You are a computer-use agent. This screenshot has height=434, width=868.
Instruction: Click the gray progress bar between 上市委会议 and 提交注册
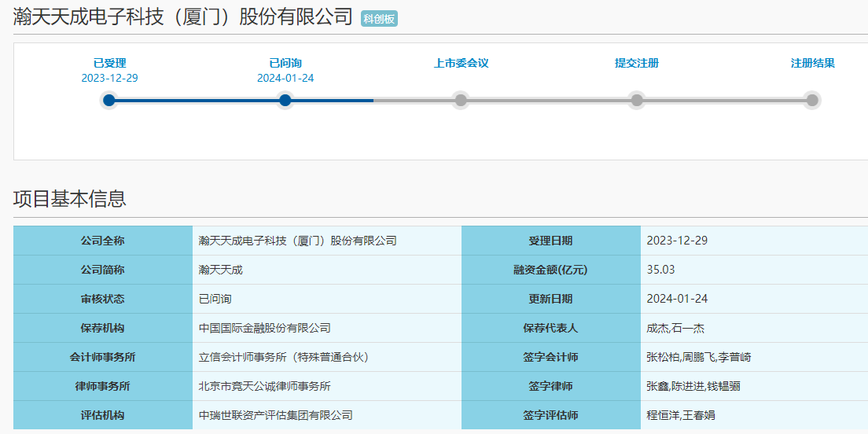pyautogui.click(x=549, y=100)
